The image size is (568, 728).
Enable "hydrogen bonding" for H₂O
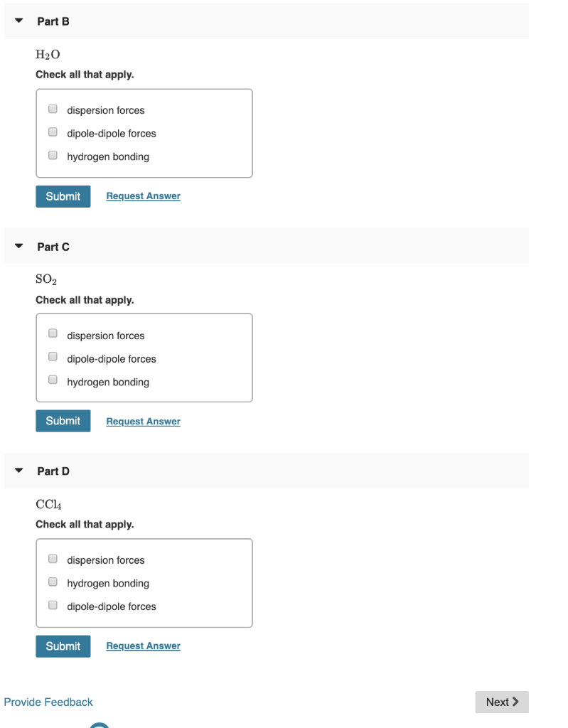pos(53,155)
